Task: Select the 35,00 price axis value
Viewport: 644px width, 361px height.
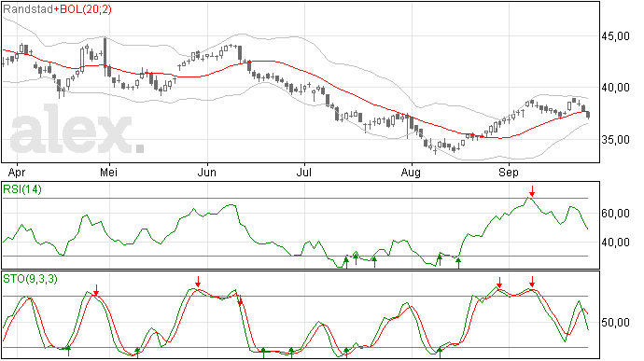Action: coord(615,140)
